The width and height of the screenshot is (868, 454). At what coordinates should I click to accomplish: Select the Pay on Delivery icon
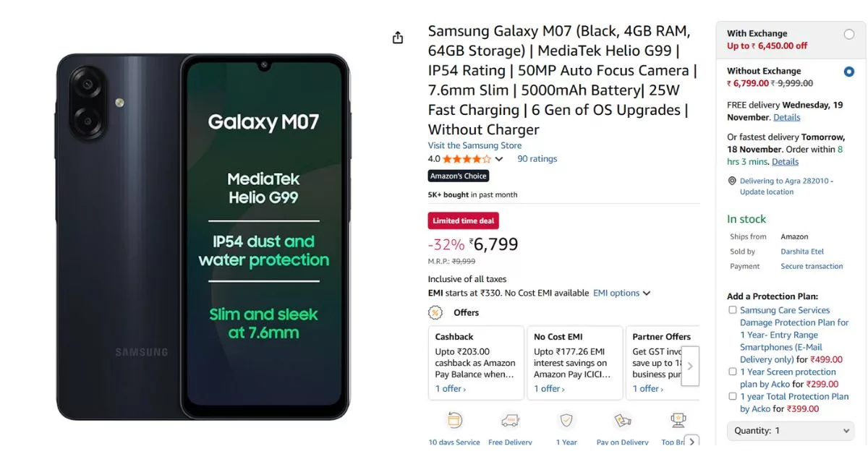coord(622,419)
